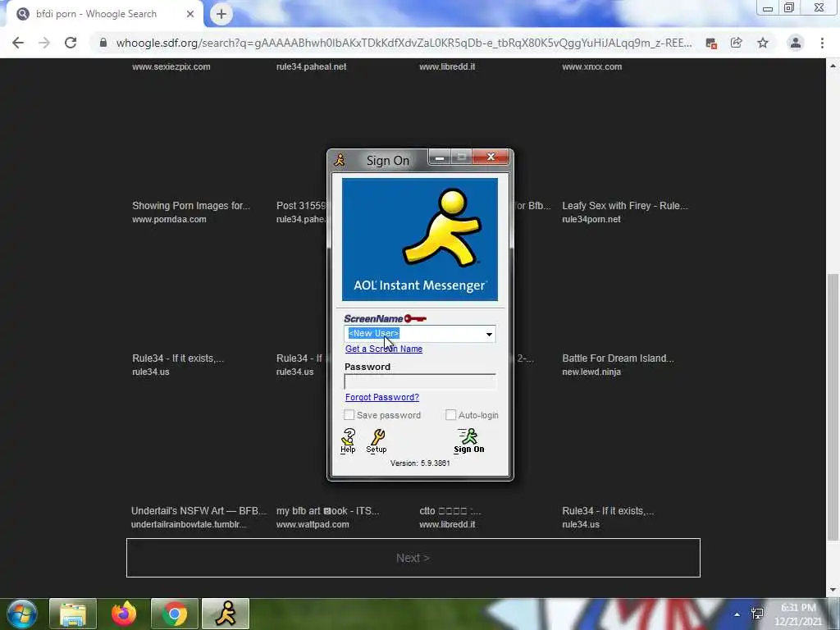Open Help in the AIM Sign On window
Image resolution: width=840 pixels, height=630 pixels.
(348, 441)
